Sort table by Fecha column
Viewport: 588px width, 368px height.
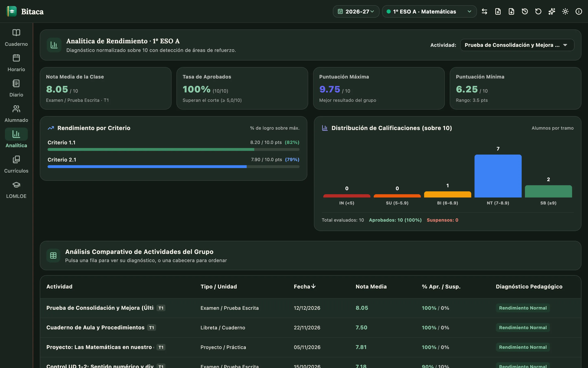click(x=305, y=286)
